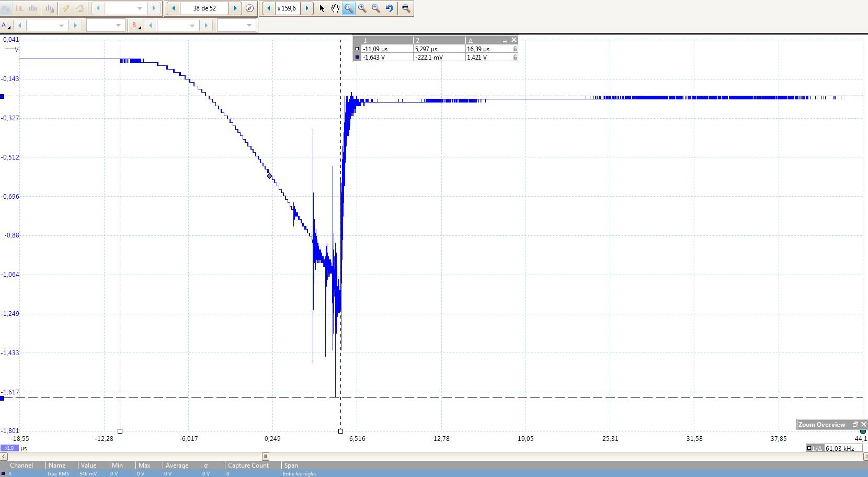Open Channel B options menu
868x477 pixels.
tap(136, 26)
